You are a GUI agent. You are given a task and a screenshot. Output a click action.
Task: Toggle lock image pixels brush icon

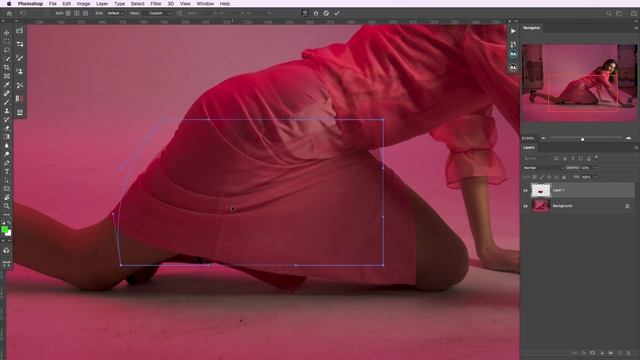tap(542, 177)
